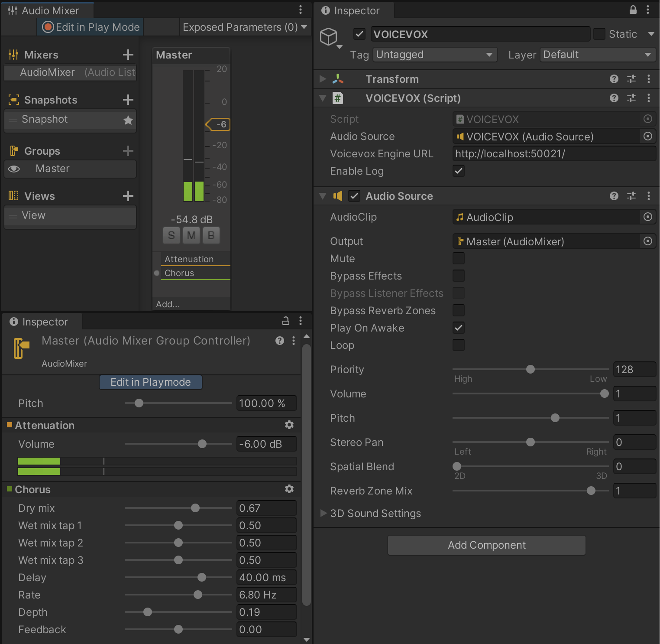Mute the Master group via M icon
The width and height of the screenshot is (660, 644).
click(x=191, y=235)
